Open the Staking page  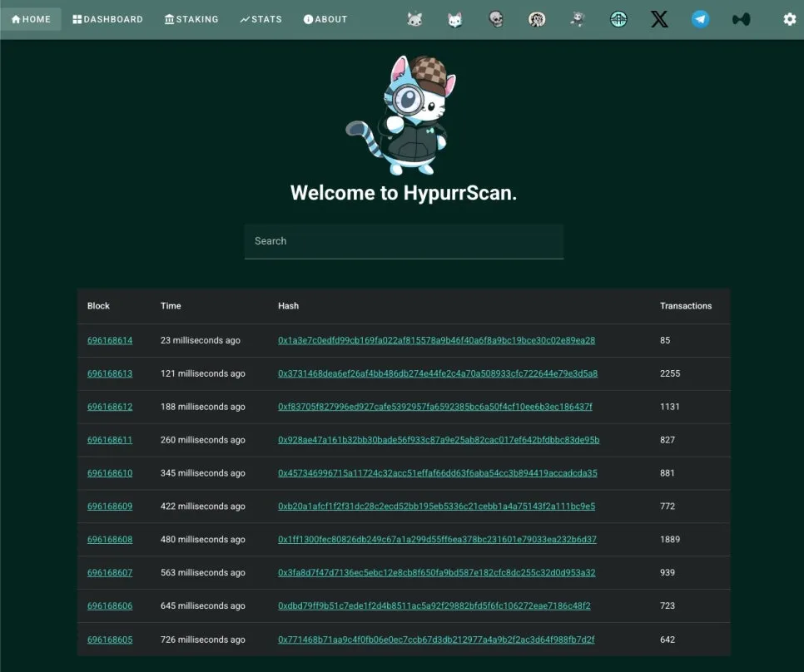[191, 18]
